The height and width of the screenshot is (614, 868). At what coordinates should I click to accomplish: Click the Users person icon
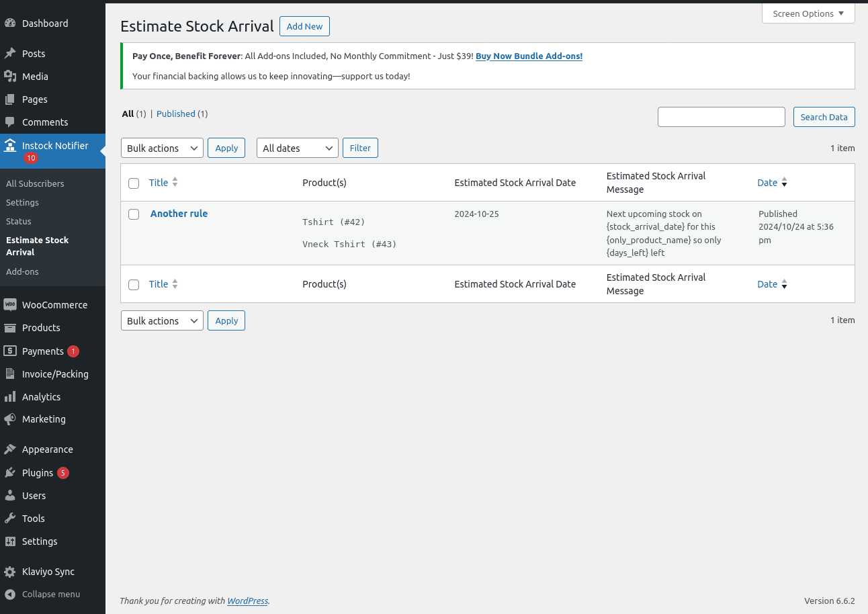(10, 495)
